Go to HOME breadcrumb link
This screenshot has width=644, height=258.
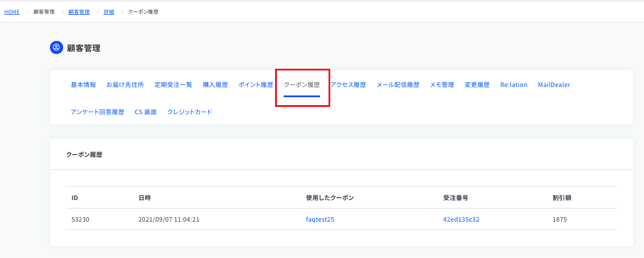click(12, 12)
